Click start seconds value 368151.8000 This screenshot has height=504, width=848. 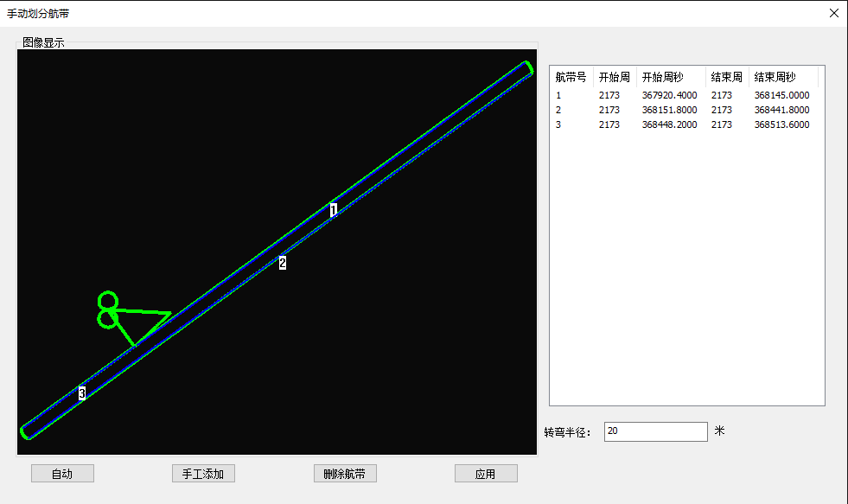pos(670,110)
